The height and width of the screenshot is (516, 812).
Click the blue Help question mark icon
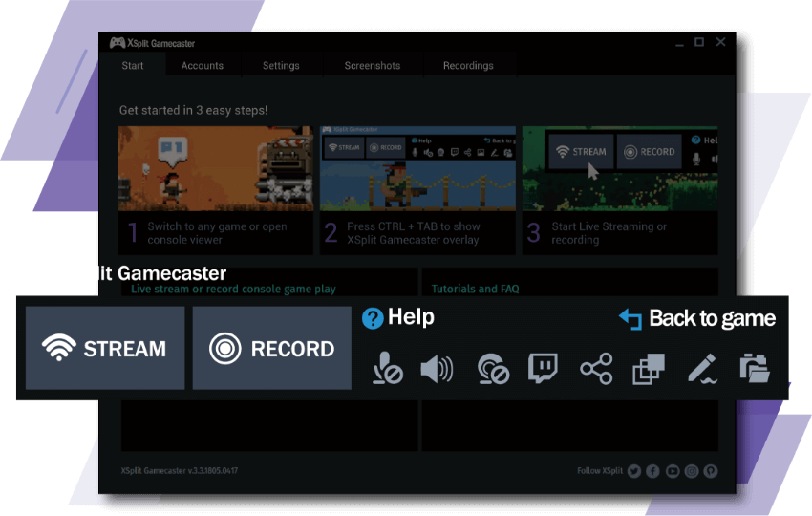[373, 318]
